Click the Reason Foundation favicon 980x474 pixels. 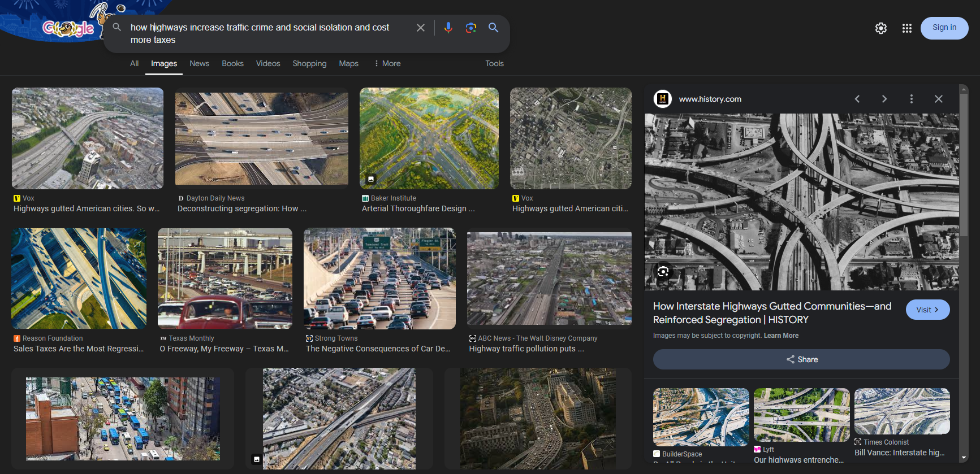point(17,338)
